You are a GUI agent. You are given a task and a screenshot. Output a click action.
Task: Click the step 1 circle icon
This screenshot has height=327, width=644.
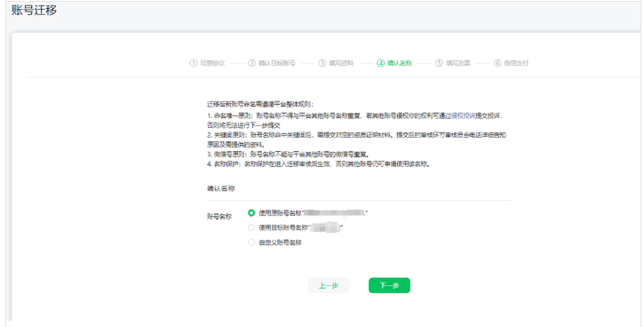coord(194,63)
